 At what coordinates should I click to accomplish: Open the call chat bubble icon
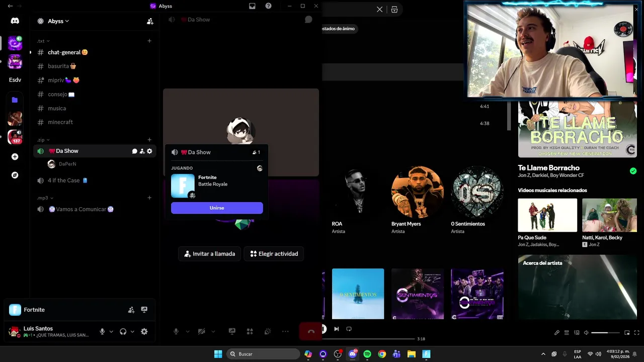[x=308, y=20]
